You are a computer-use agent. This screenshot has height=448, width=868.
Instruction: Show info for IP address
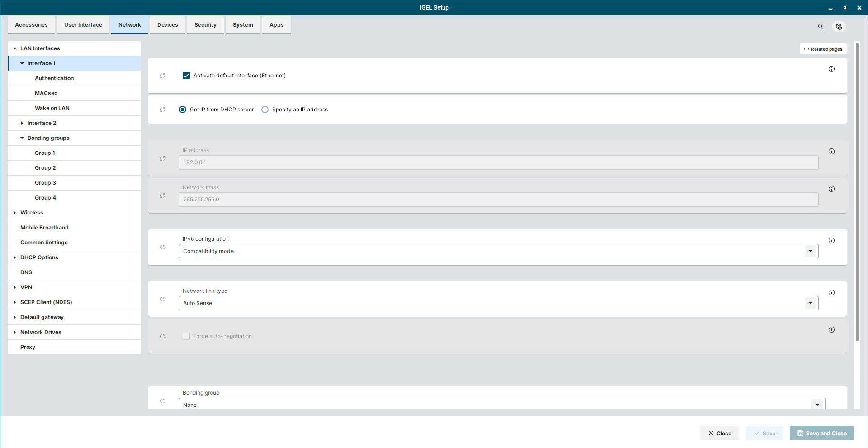coord(831,152)
